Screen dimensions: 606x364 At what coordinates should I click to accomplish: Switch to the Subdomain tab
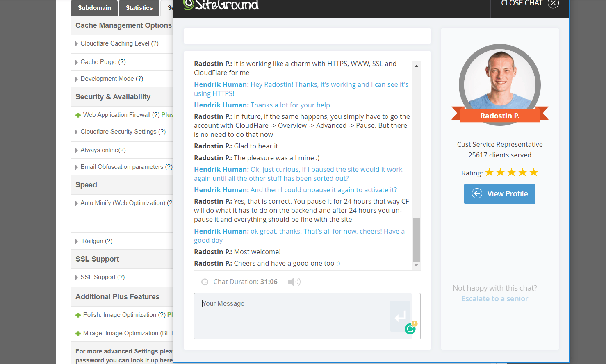coord(94,8)
